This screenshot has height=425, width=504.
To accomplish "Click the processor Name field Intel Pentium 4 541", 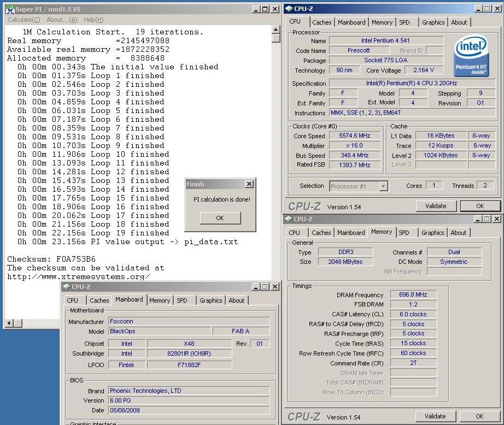I will tap(386, 40).
